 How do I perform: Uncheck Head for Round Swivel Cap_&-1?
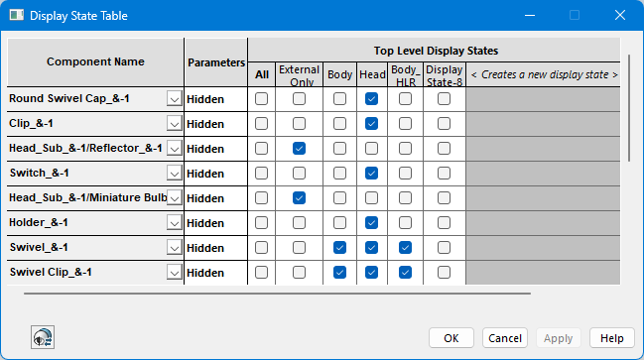[x=371, y=99]
